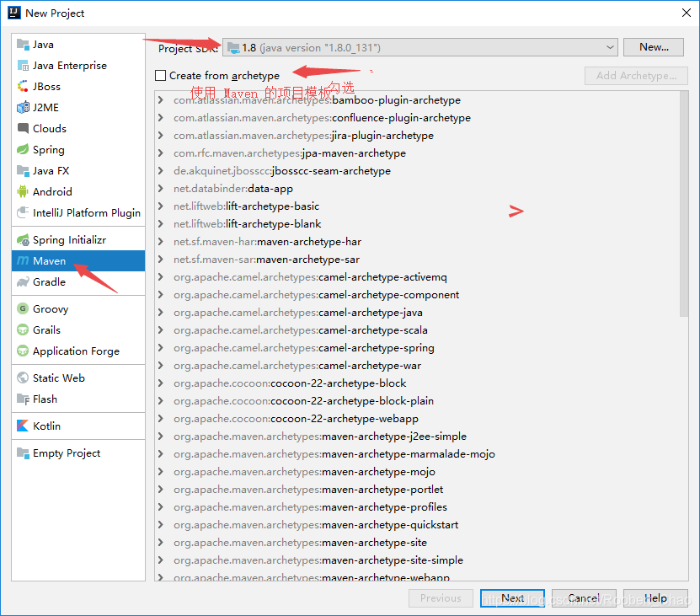The image size is (700, 616).
Task: Click the Android robot icon
Action: pyautogui.click(x=23, y=191)
